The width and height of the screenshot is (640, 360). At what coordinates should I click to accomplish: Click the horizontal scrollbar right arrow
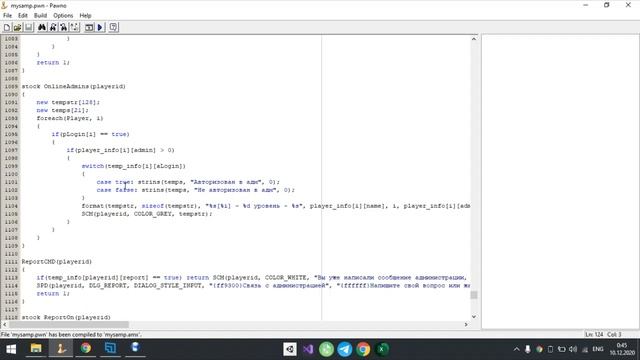pyautogui.click(x=466, y=324)
